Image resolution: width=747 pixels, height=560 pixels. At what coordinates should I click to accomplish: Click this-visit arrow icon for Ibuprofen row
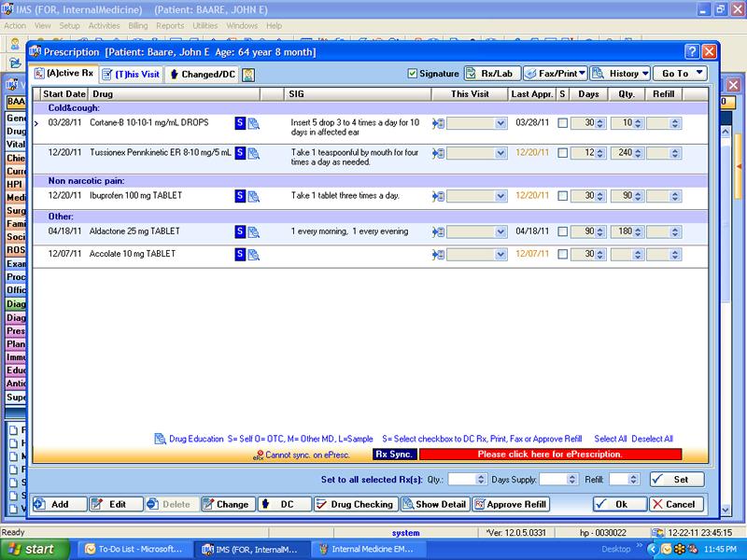coord(438,196)
